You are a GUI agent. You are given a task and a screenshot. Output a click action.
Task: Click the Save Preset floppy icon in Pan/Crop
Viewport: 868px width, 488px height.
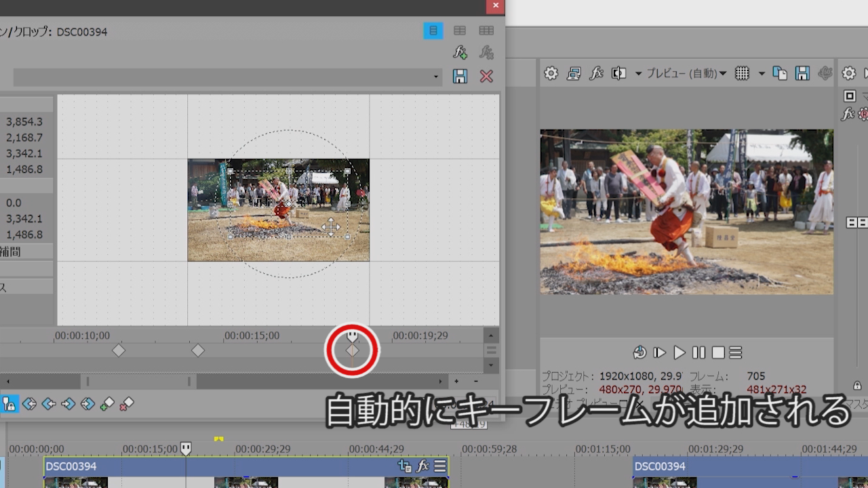pos(460,76)
